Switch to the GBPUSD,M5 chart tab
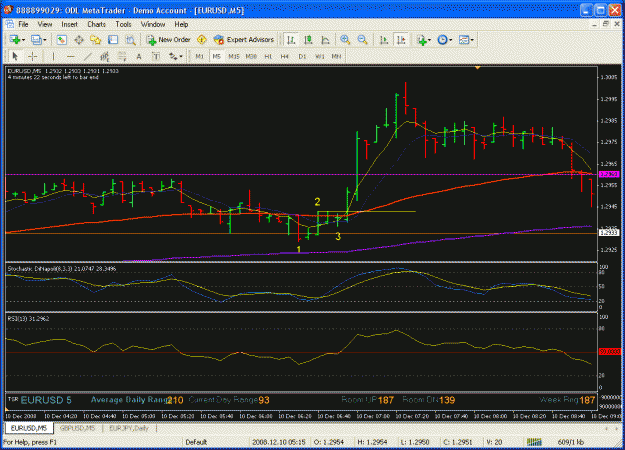This screenshot has width=625, height=450. [x=77, y=428]
